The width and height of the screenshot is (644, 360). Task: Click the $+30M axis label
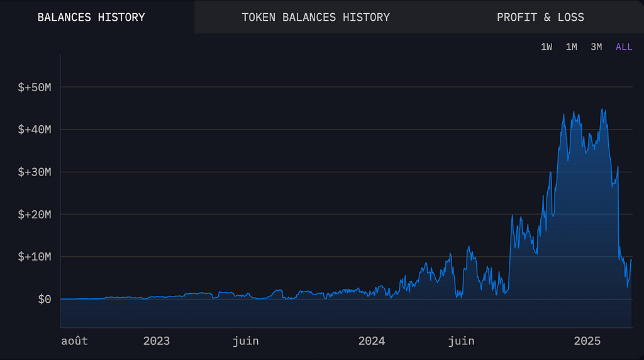pyautogui.click(x=35, y=172)
